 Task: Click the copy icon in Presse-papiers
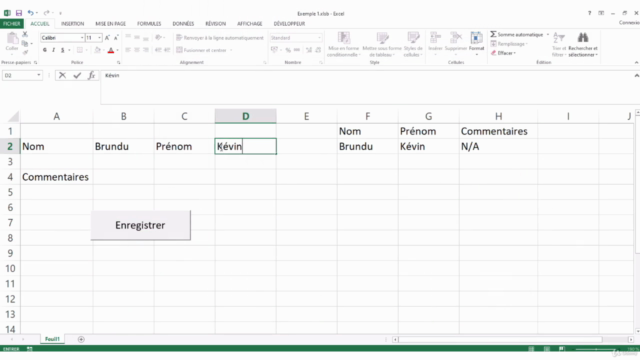(25, 43)
